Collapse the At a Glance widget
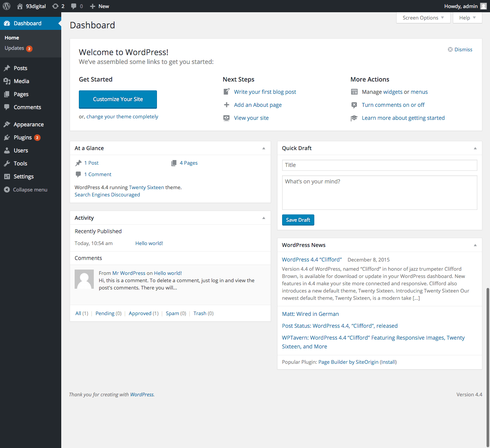This screenshot has width=490, height=448. click(263, 148)
